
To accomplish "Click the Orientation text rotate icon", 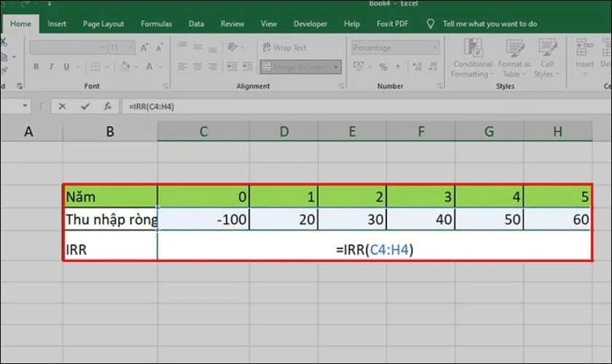I will tap(232, 47).
